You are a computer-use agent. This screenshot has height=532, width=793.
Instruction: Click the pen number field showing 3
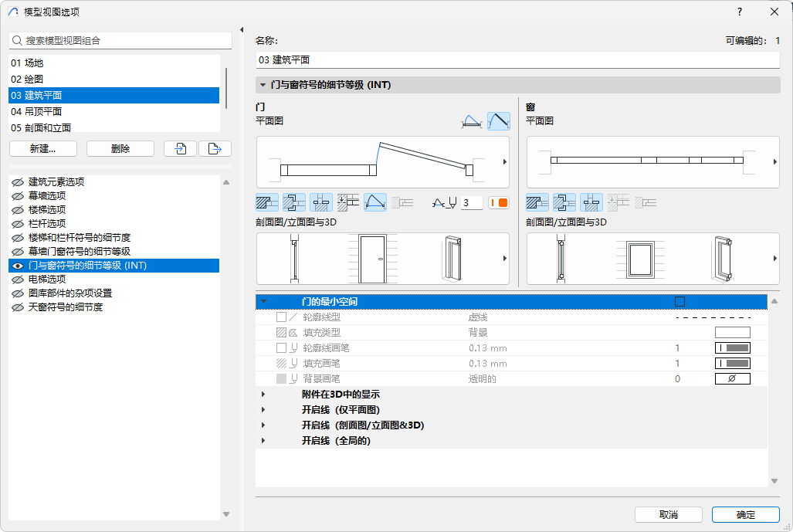coord(472,203)
